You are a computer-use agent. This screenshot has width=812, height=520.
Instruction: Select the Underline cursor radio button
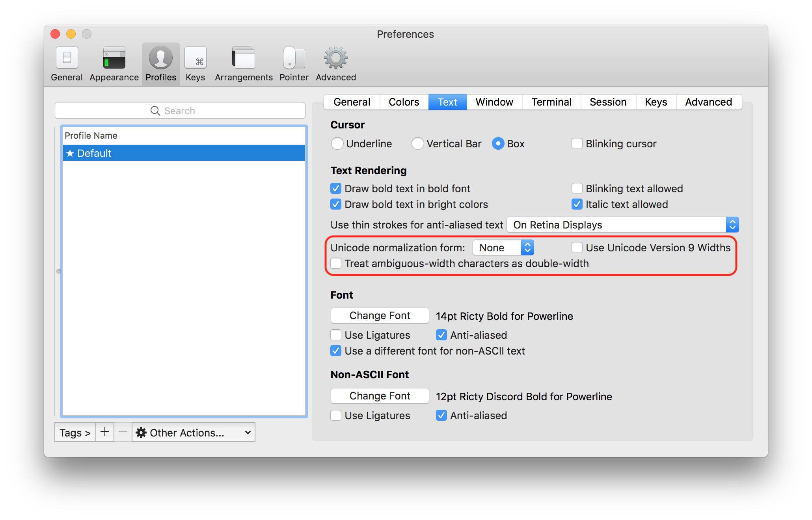(337, 144)
